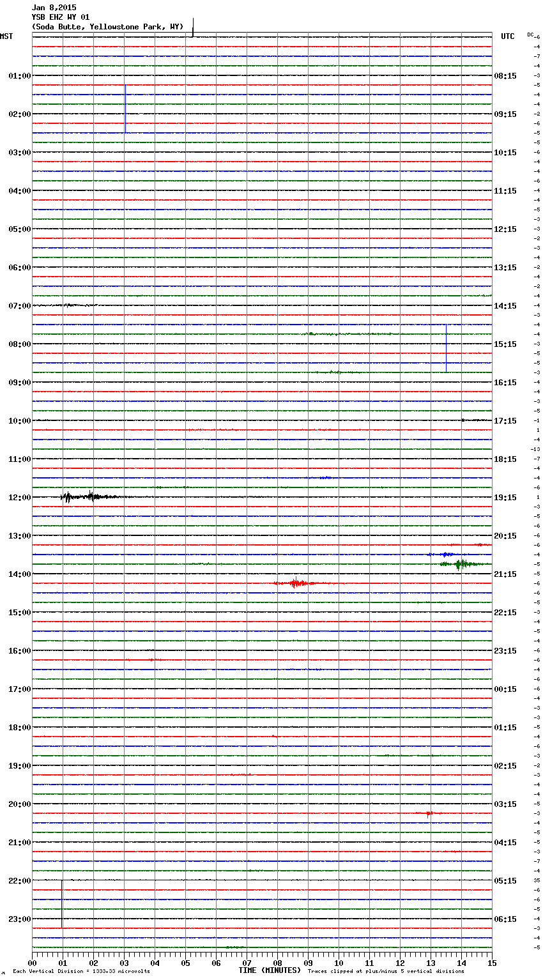Click the "Each Vertical Division = 1333.33 microvolts" note
Screen dimensions: 543x980
pos(81,972)
